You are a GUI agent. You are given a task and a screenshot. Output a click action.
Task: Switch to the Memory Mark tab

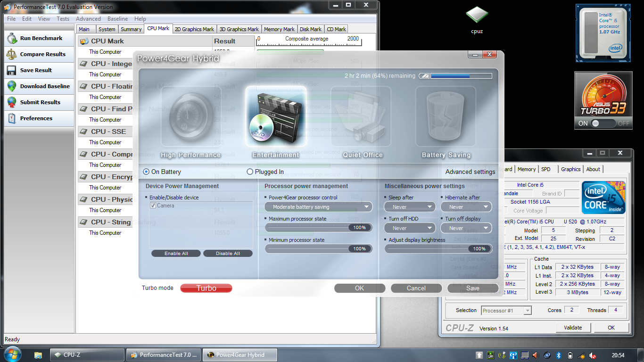tap(279, 29)
